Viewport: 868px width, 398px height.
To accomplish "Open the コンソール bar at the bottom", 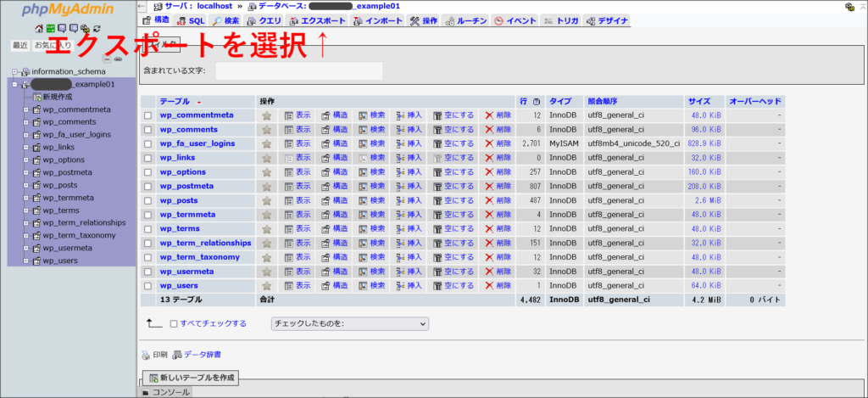I will tap(165, 392).
